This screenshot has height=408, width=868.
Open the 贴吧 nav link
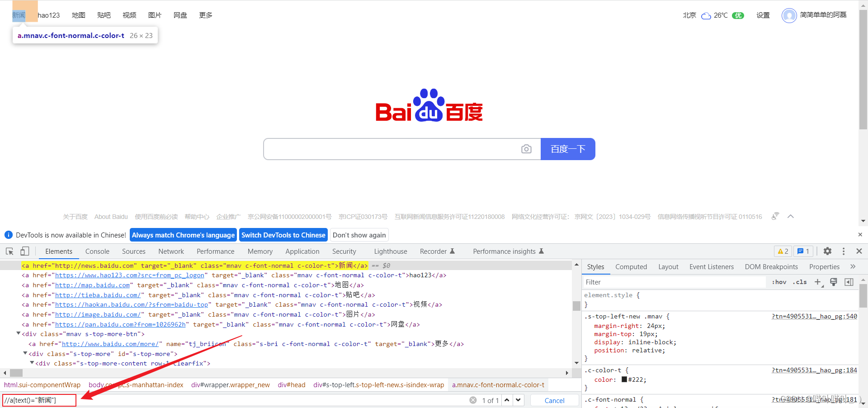coord(104,15)
